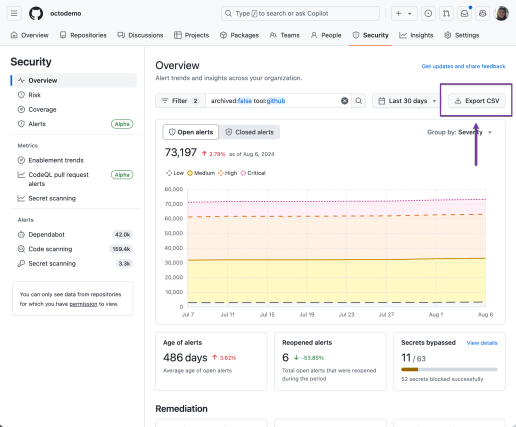Click the Secrets bypassed progress bar
This screenshot has width=516, height=427.
click(x=449, y=369)
